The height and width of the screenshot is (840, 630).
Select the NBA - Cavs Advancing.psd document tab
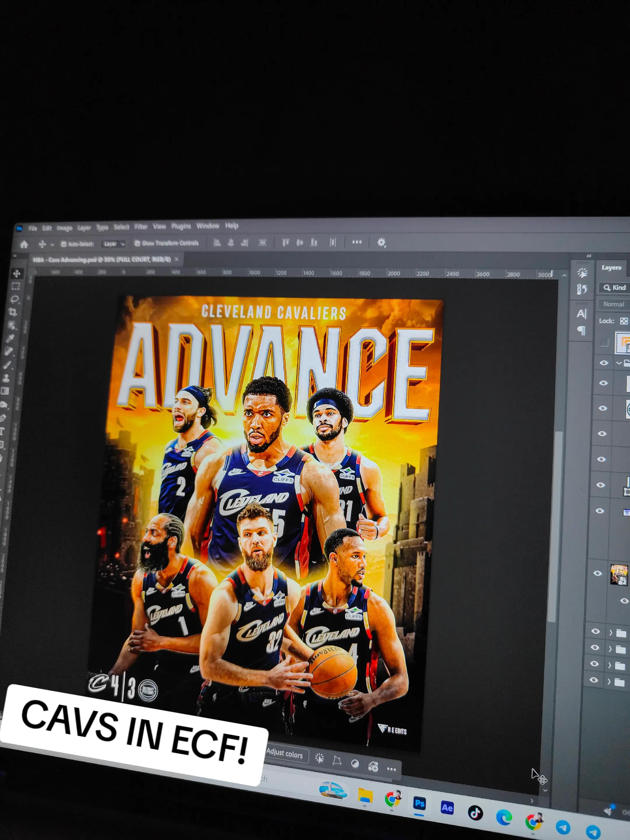click(101, 260)
